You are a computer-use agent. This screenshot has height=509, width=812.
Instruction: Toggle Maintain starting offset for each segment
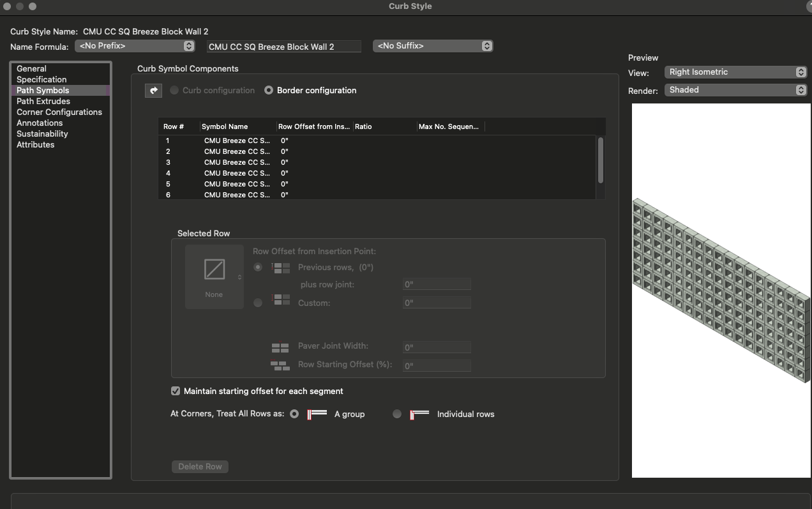coord(176,391)
